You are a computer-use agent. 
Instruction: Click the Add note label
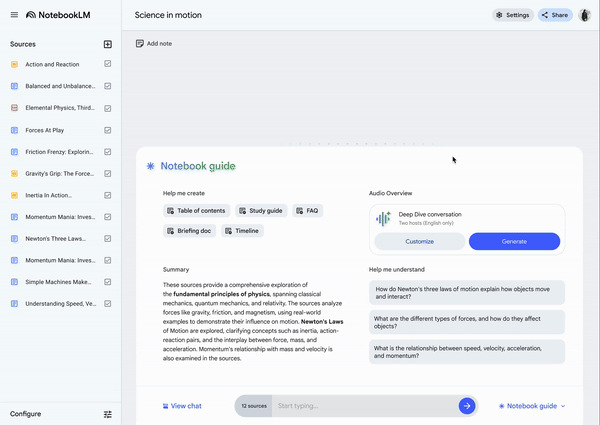(159, 44)
